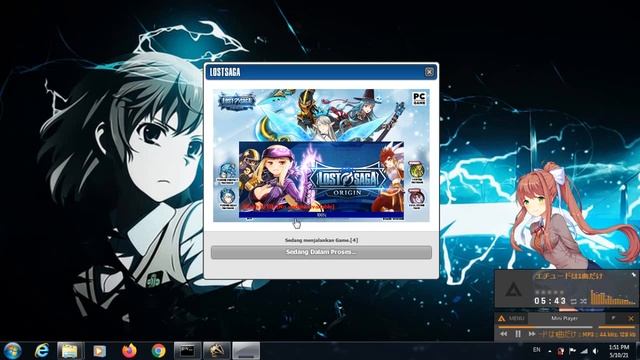Switch to the command prompt taskbar window
This screenshot has width=640, height=360.
188,351
